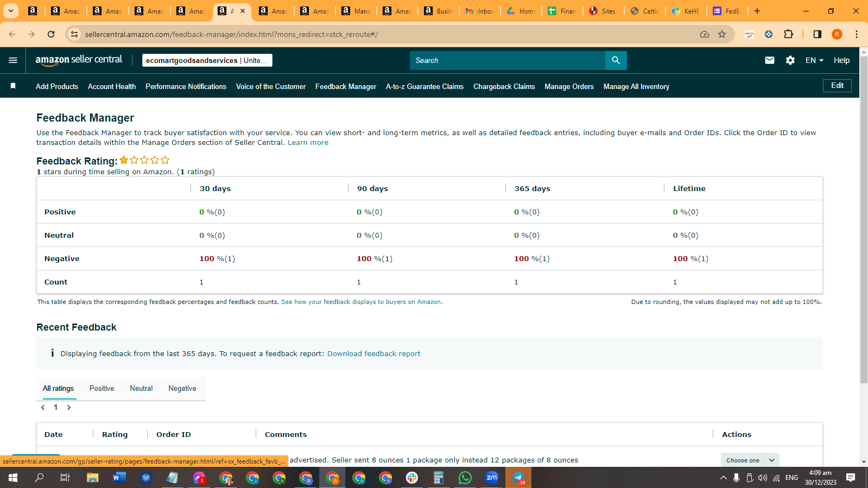Open Zoom from the taskbar
Screen dimensions: 868x488
tap(492, 478)
